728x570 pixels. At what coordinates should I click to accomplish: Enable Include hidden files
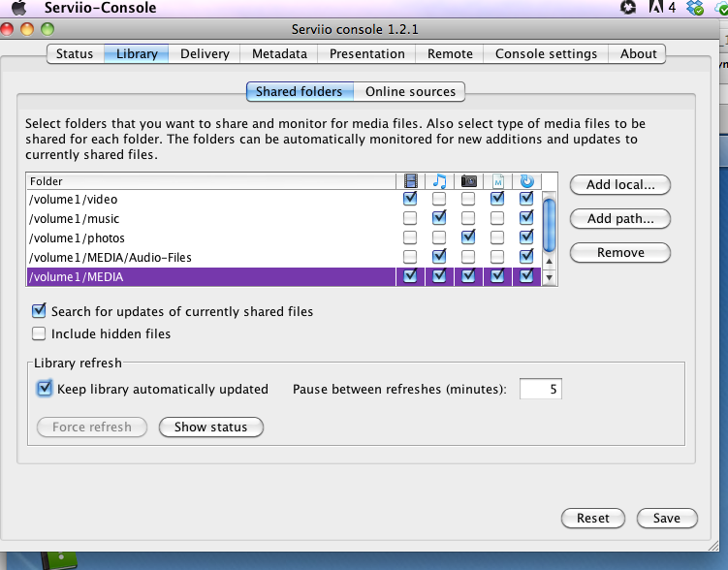coord(39,333)
